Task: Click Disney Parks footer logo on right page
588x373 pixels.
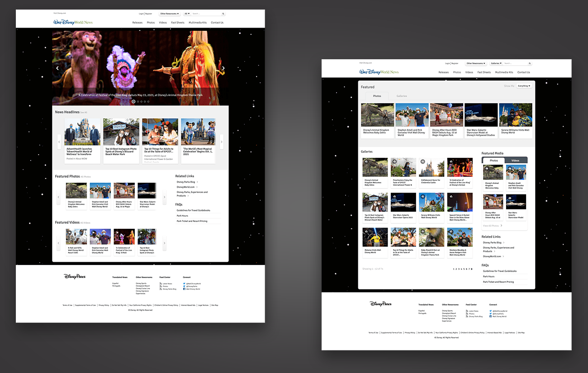Action: [380, 304]
